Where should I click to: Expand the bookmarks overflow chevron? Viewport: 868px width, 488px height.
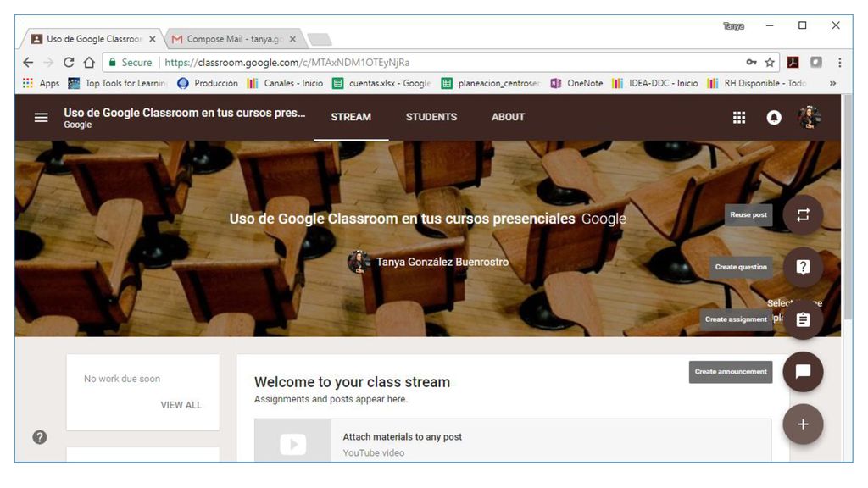832,83
